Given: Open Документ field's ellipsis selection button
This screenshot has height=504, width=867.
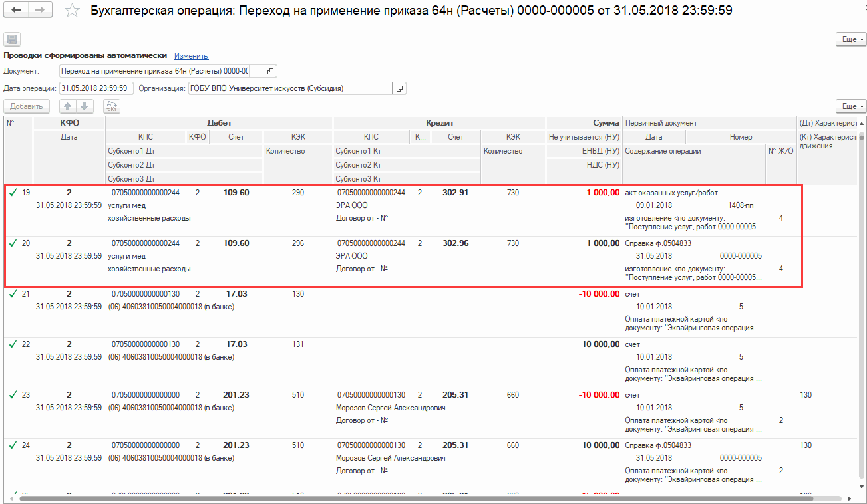Looking at the screenshot, I should point(256,71).
